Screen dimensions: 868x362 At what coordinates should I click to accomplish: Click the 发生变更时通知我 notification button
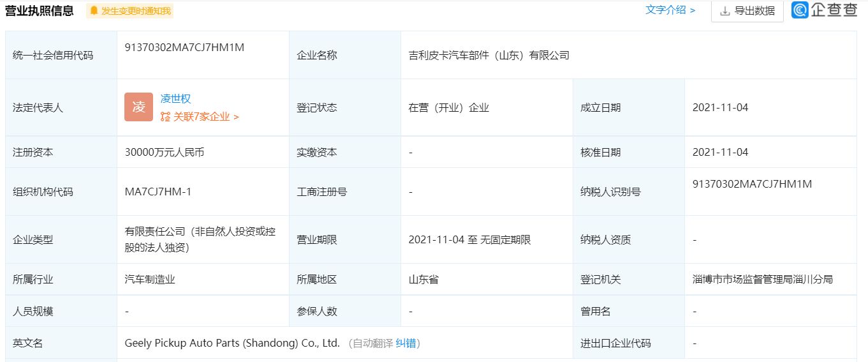click(x=129, y=11)
